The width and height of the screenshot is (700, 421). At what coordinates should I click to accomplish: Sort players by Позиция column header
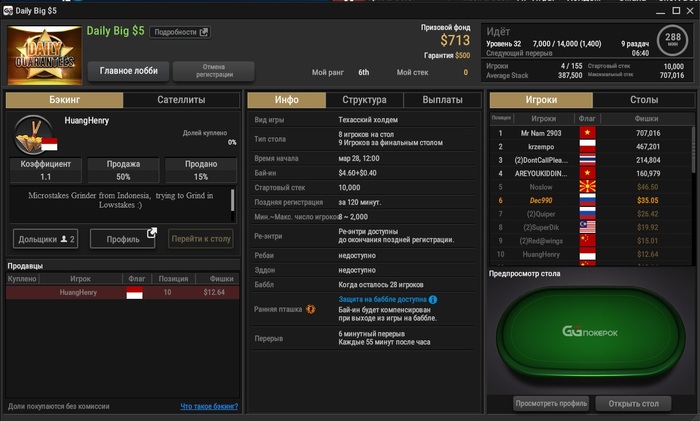[501, 118]
